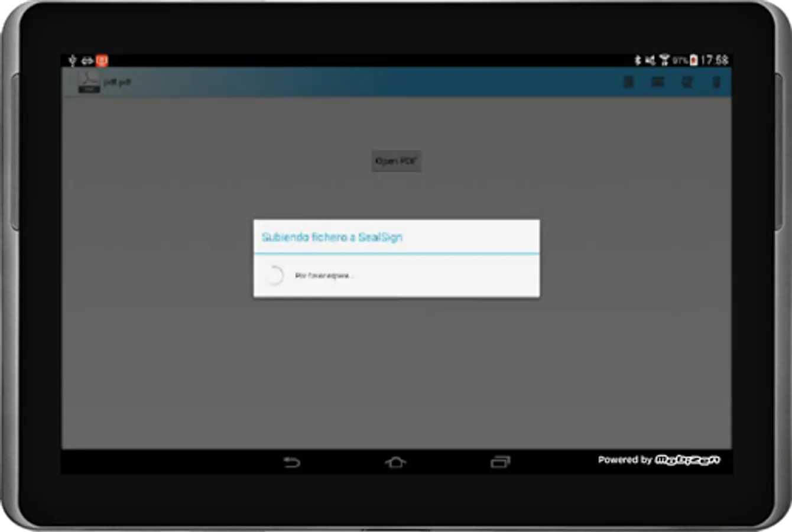Tap the battery indicator icon
The height and width of the screenshot is (532, 792).
coord(694,60)
